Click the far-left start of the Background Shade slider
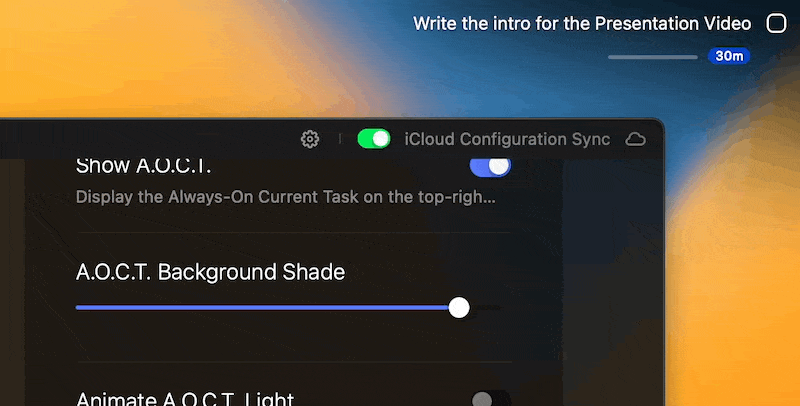Viewport: 800px width, 406px height. pyautogui.click(x=78, y=307)
